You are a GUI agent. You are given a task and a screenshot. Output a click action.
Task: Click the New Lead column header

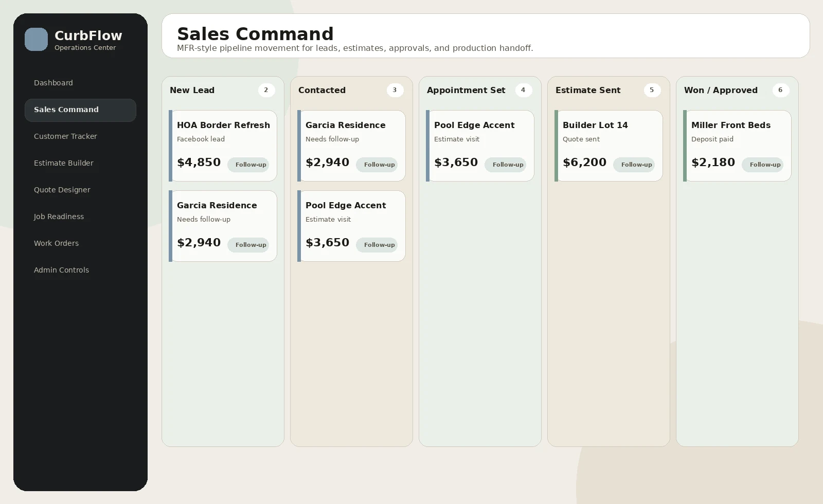click(192, 90)
